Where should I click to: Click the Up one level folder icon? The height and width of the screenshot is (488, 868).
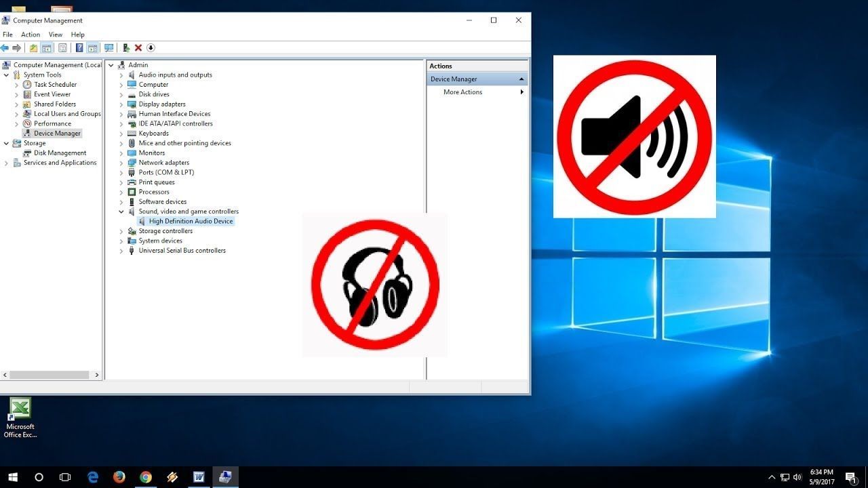click(33, 48)
